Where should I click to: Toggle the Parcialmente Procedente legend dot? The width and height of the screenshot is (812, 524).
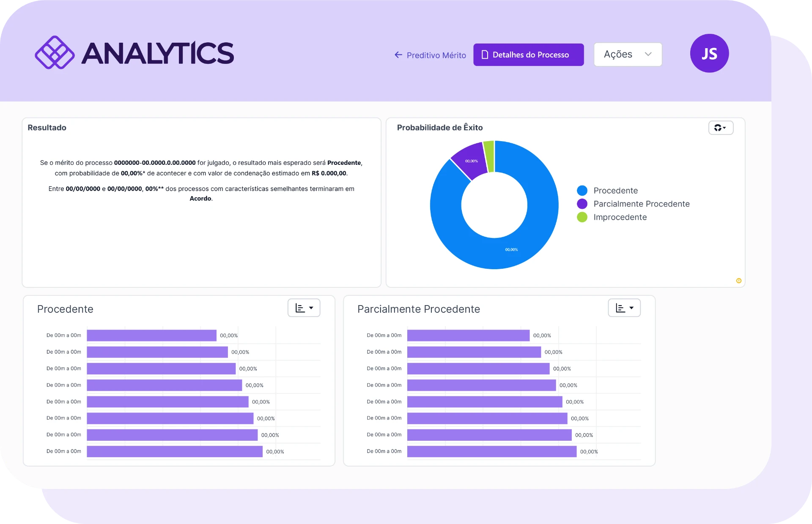582,204
